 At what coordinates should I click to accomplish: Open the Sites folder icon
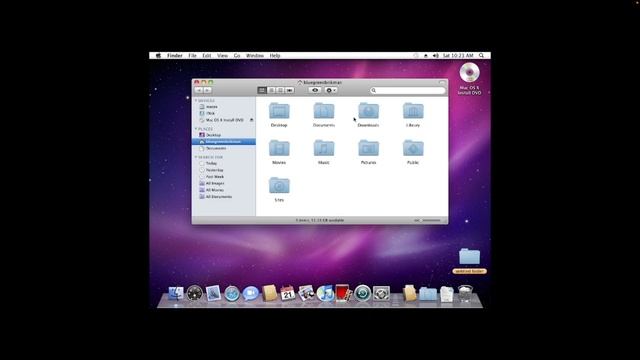pos(279,186)
